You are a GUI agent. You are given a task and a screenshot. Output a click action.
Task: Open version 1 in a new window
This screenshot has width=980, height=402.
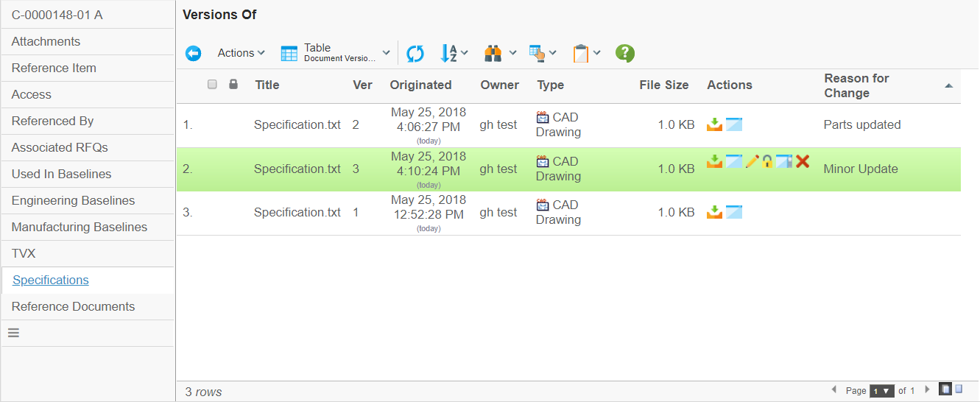point(734,212)
